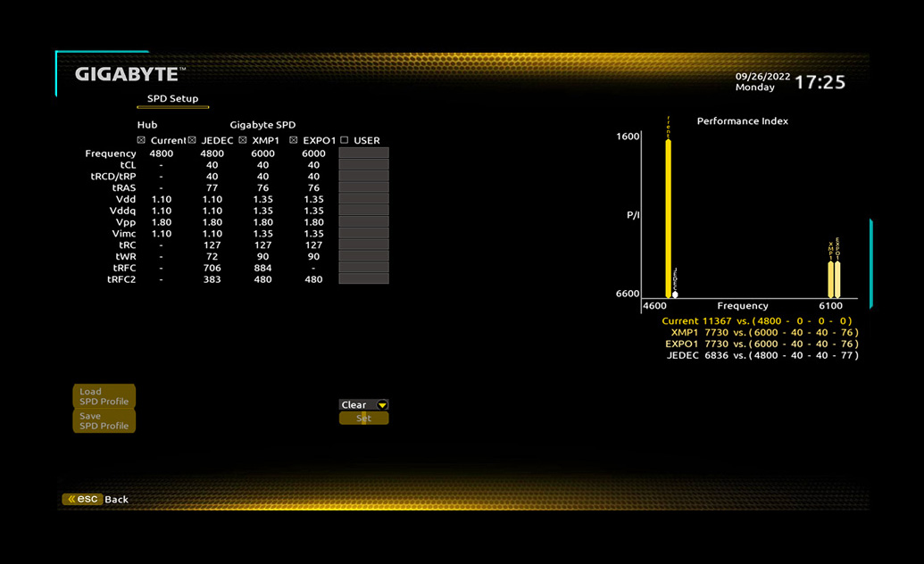
Task: Click the tall yellow Current bar in chart
Action: pyautogui.click(x=668, y=219)
